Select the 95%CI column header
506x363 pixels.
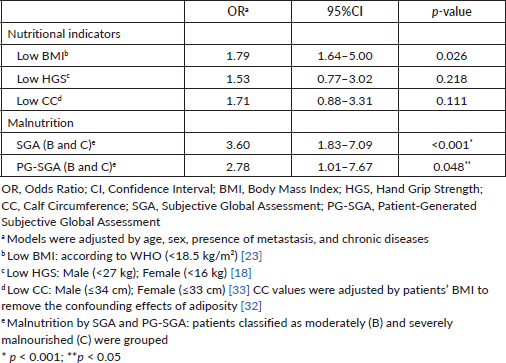tap(345, 12)
